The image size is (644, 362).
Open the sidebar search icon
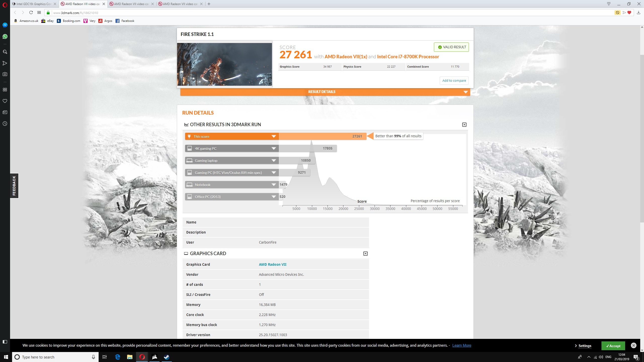pos(5,52)
